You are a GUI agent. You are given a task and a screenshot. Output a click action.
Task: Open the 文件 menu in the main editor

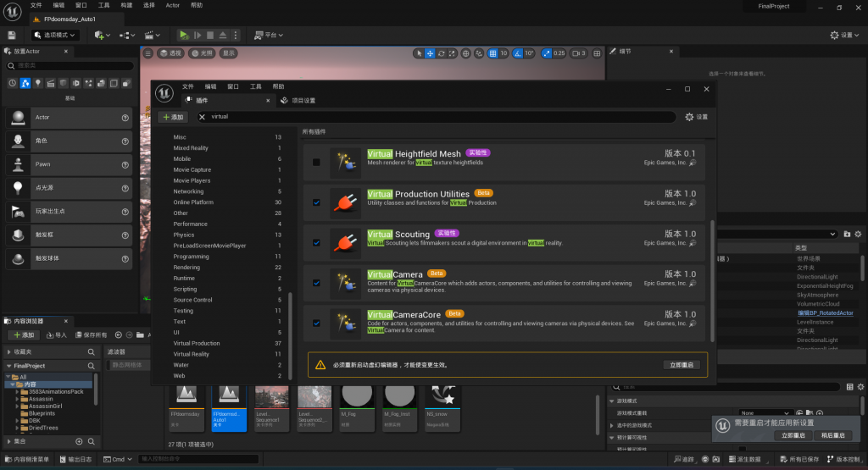pyautogui.click(x=36, y=5)
